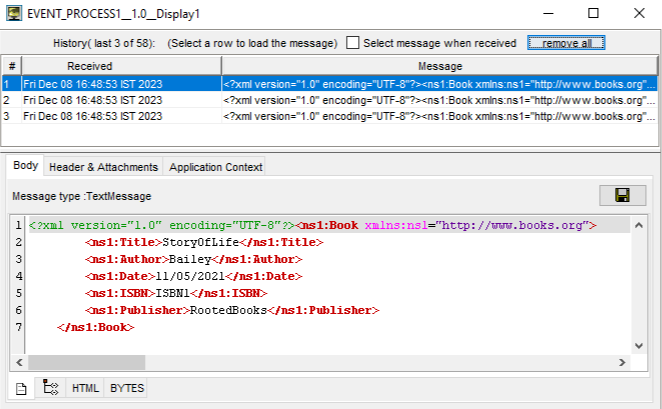Click the horizontal scrollbar thumb
662x409 pixels.
[x=87, y=362]
